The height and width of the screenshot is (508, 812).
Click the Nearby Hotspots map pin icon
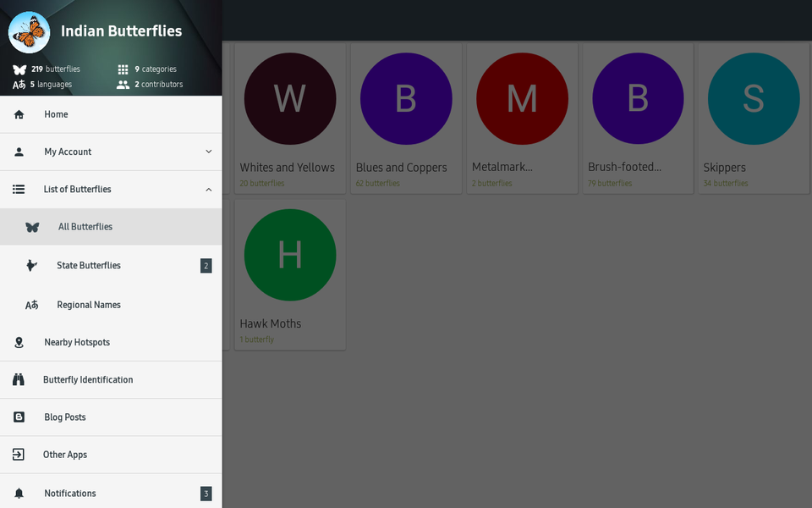(19, 343)
